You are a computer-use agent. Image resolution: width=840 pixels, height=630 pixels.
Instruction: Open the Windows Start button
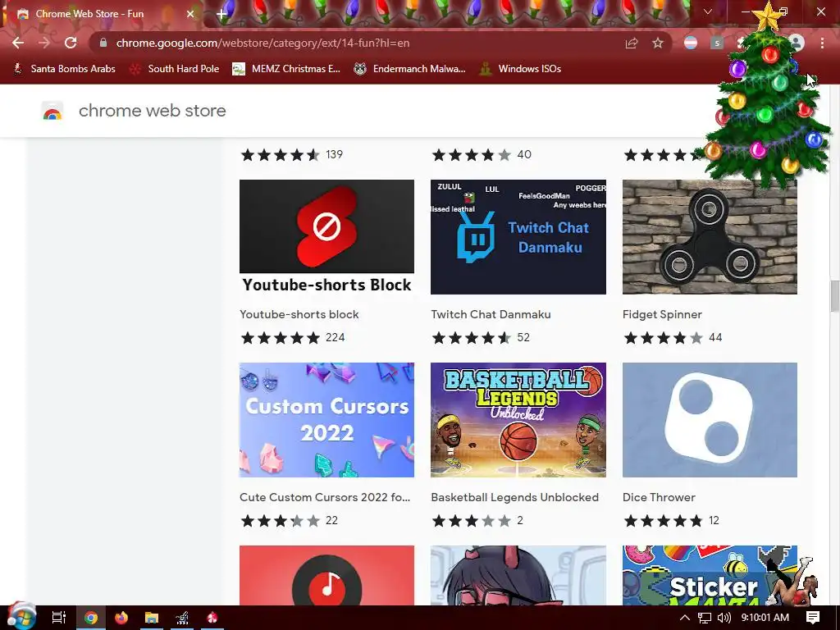click(21, 617)
